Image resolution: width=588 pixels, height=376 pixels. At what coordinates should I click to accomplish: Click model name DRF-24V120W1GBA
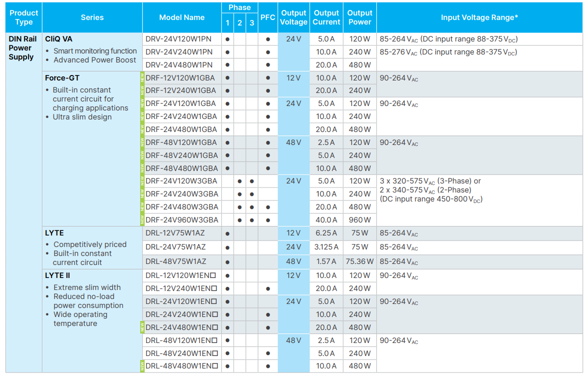(181, 103)
